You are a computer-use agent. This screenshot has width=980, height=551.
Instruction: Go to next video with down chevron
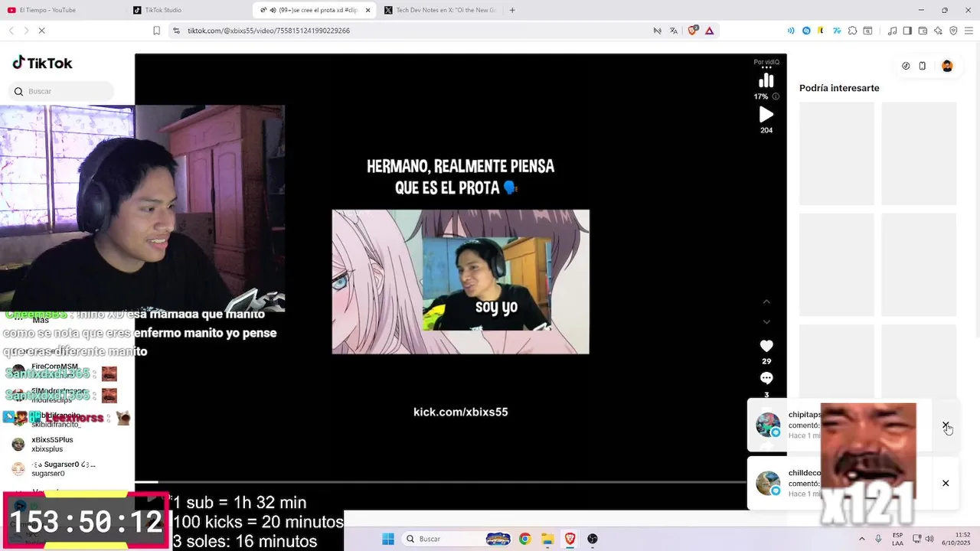point(766,321)
